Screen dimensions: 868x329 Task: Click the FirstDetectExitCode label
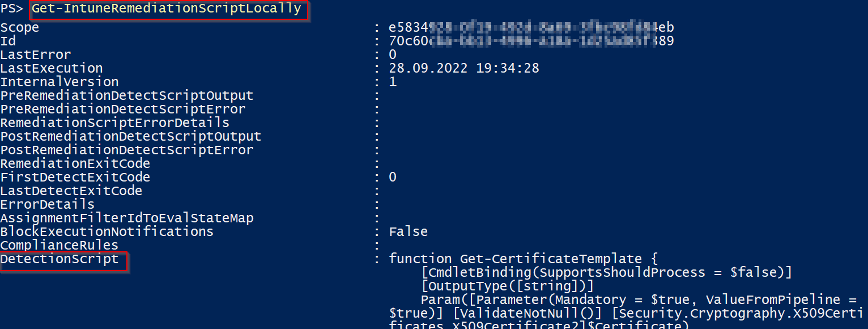coord(75,177)
